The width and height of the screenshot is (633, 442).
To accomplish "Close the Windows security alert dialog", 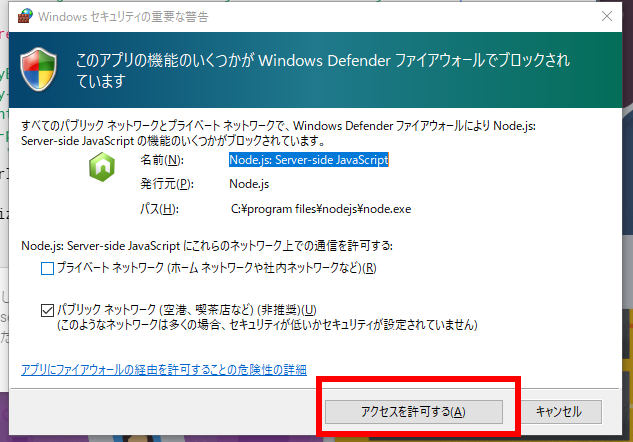I will 607,16.
